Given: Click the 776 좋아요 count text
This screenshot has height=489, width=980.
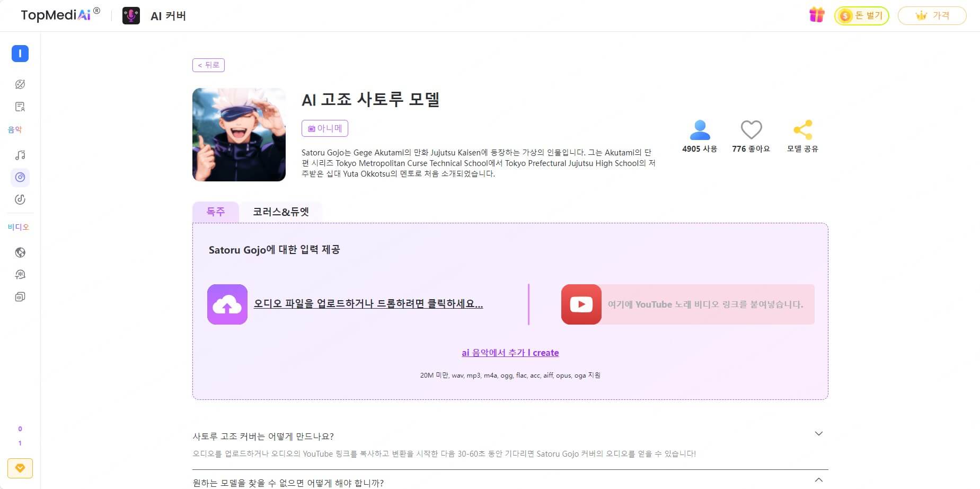Looking at the screenshot, I should pos(751,149).
